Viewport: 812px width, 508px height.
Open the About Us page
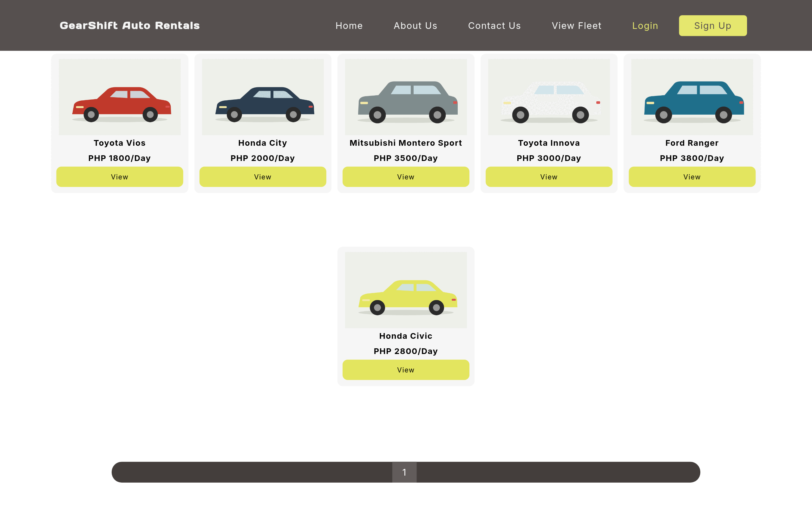[416, 25]
